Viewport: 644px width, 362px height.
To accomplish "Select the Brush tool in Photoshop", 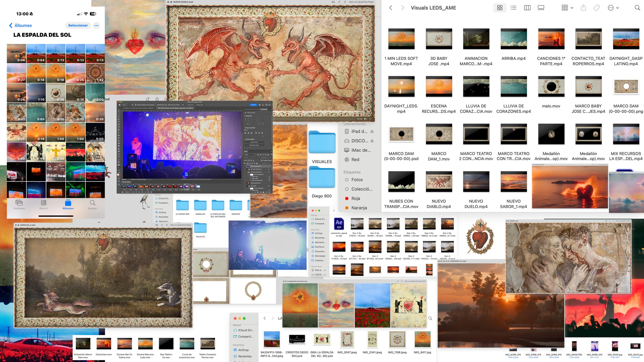I will (119, 132).
